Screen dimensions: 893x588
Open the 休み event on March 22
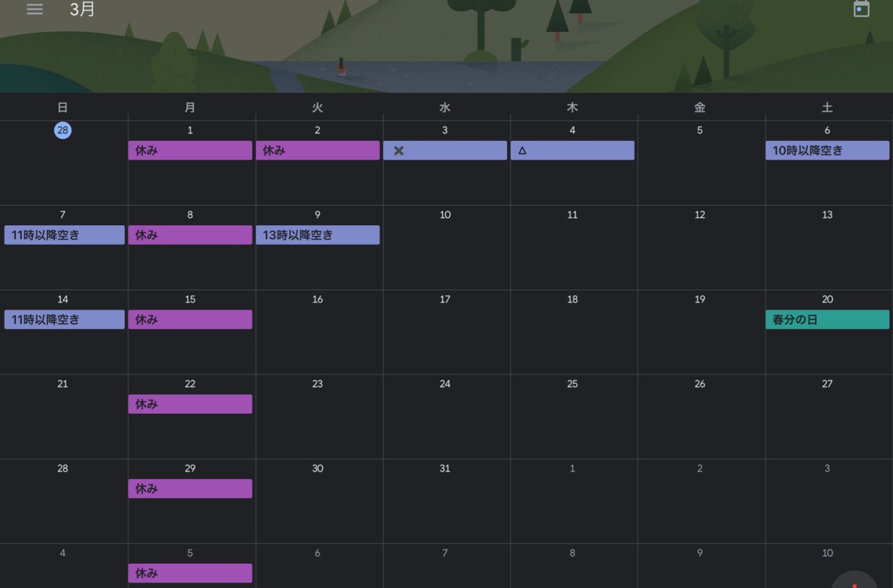point(190,404)
